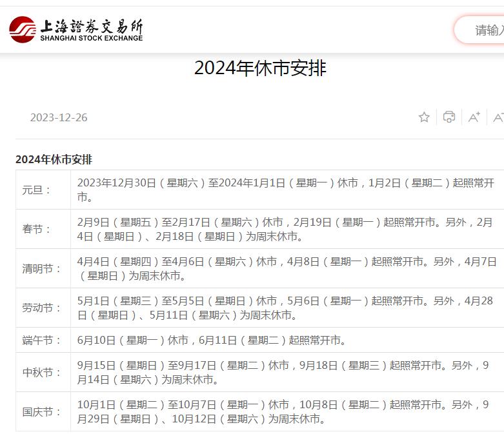
Task: Click the 端午节 details starting 6月10日
Action: pyautogui.click(x=212, y=340)
